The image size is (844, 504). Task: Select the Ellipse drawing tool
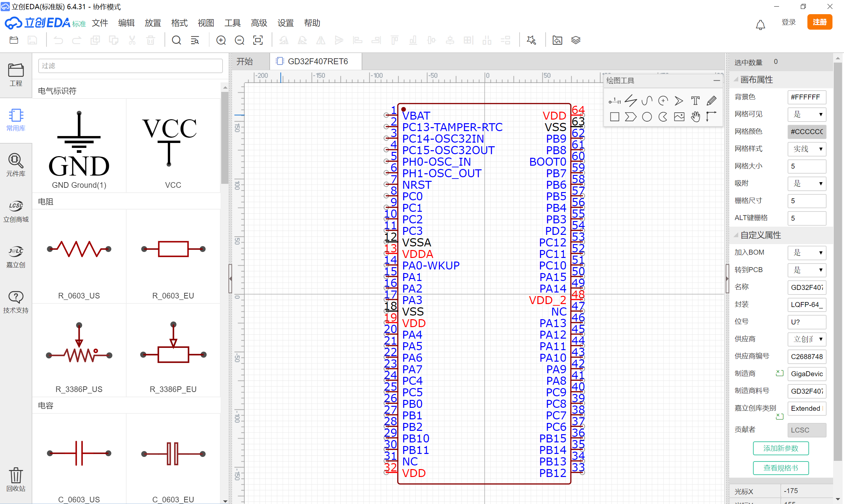[x=647, y=117]
